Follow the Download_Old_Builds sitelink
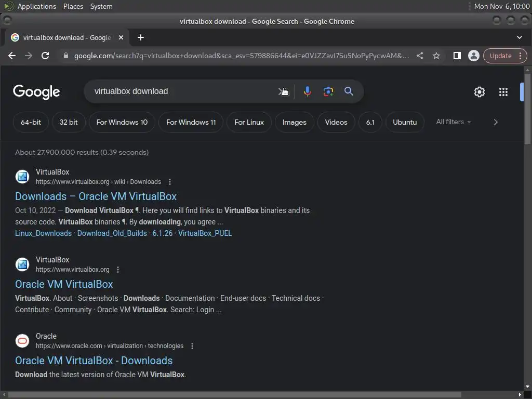The width and height of the screenshot is (532, 399). point(112,233)
